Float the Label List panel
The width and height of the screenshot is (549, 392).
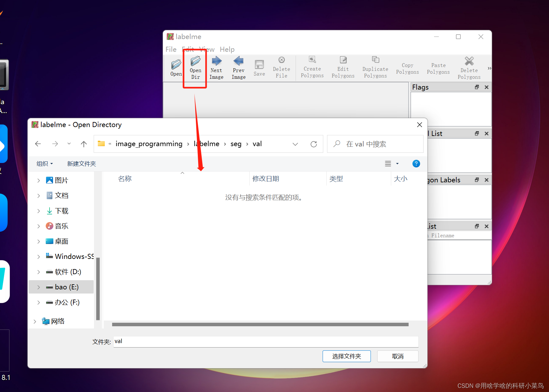(x=477, y=133)
